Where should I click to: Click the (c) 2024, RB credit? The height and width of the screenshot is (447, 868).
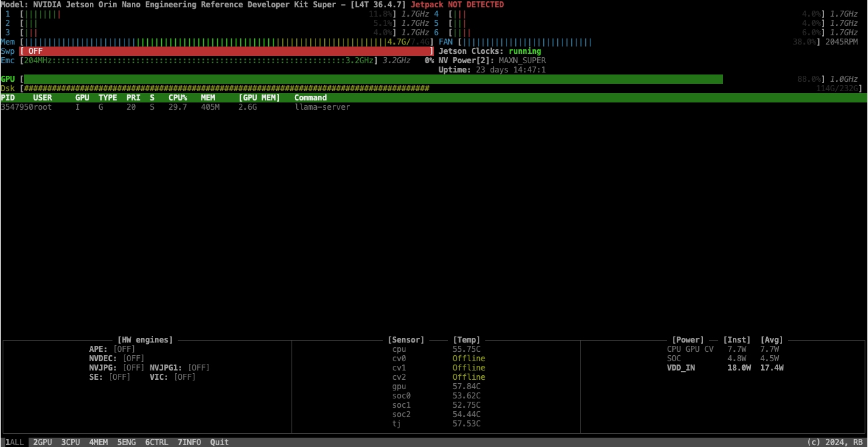point(835,442)
